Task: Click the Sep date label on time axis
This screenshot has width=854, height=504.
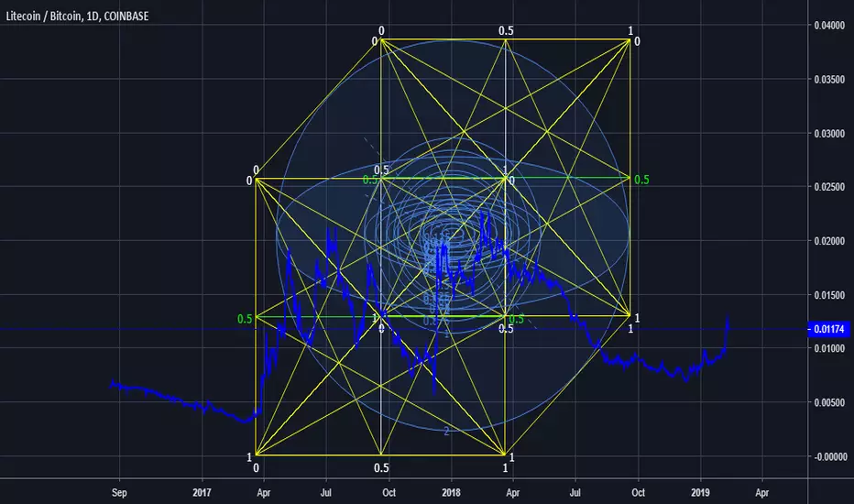Action: click(x=119, y=493)
